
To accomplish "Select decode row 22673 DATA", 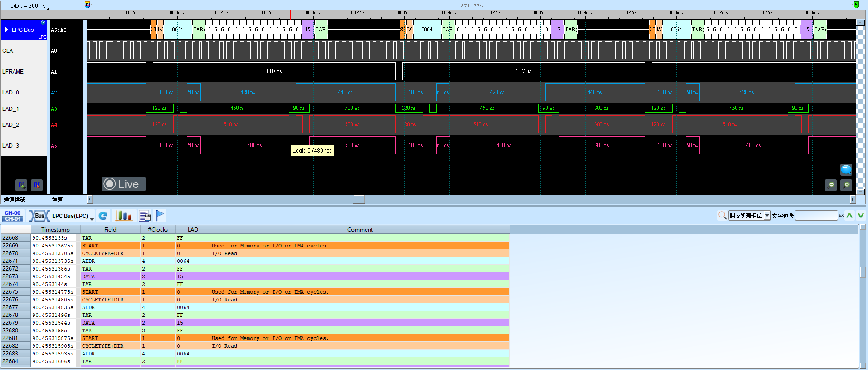I will coord(255,276).
